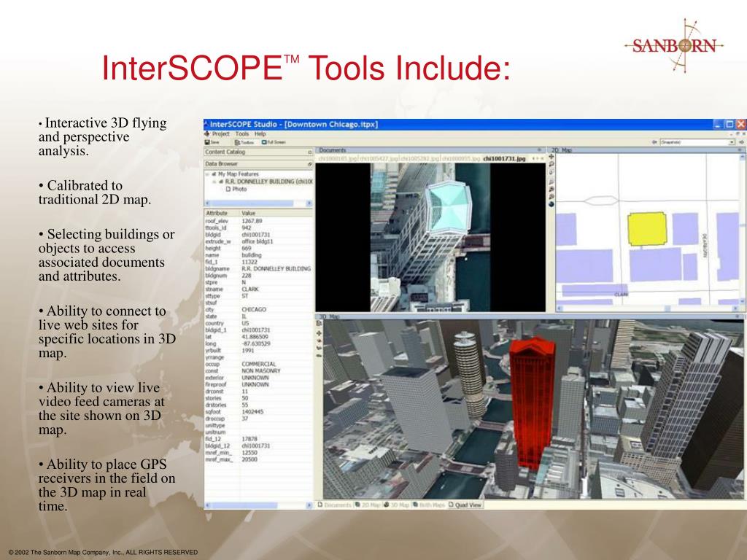Viewport: 747px width, 560px height.
Task: Click the Data Browser horizontal scrollbar
Action: click(258, 203)
